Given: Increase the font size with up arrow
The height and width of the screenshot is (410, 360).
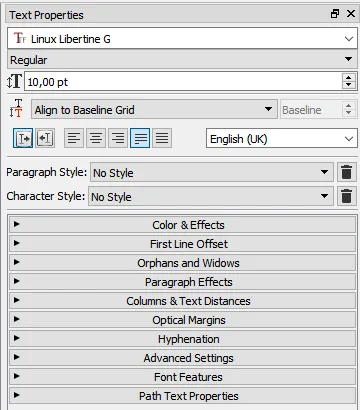Looking at the screenshot, I should coord(349,77).
